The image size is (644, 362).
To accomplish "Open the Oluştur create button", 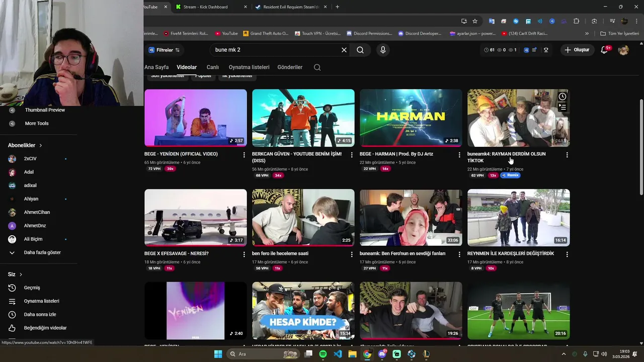I will (x=577, y=50).
